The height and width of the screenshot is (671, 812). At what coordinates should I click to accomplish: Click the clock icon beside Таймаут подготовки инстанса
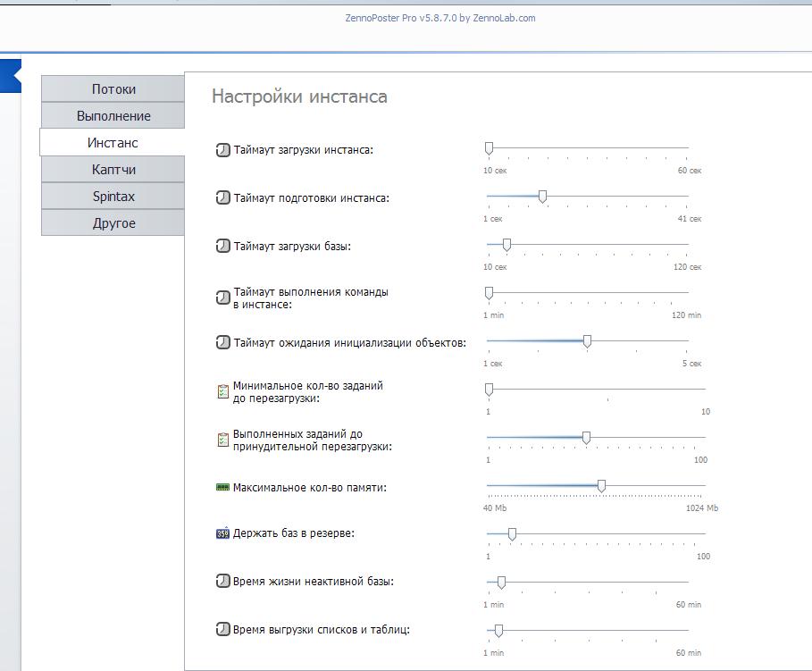point(223,198)
